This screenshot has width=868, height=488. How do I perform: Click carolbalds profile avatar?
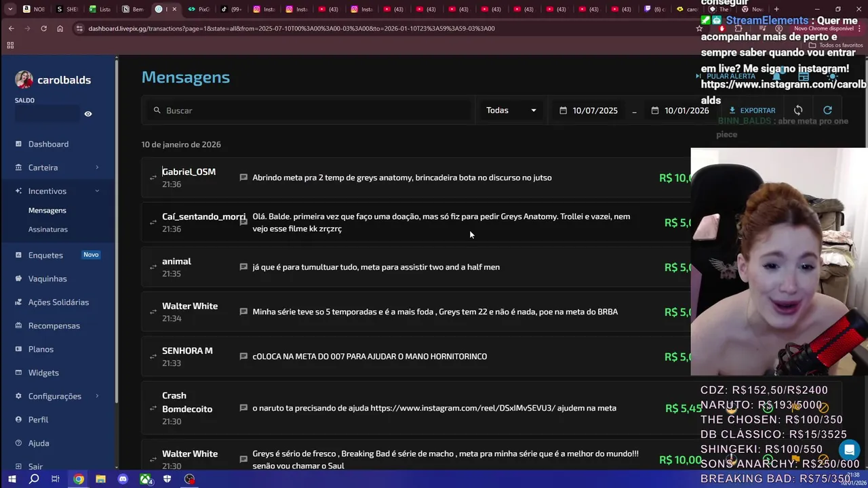tap(24, 79)
